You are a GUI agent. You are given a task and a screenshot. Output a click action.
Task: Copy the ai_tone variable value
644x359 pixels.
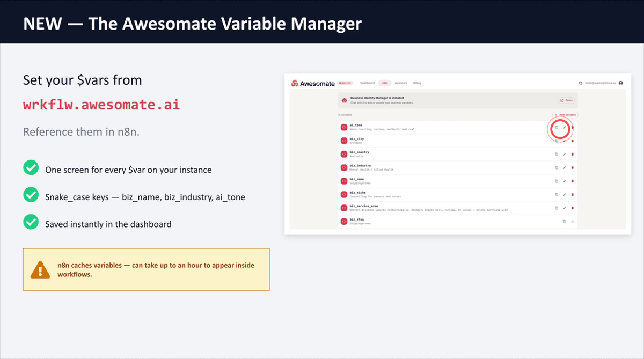557,127
